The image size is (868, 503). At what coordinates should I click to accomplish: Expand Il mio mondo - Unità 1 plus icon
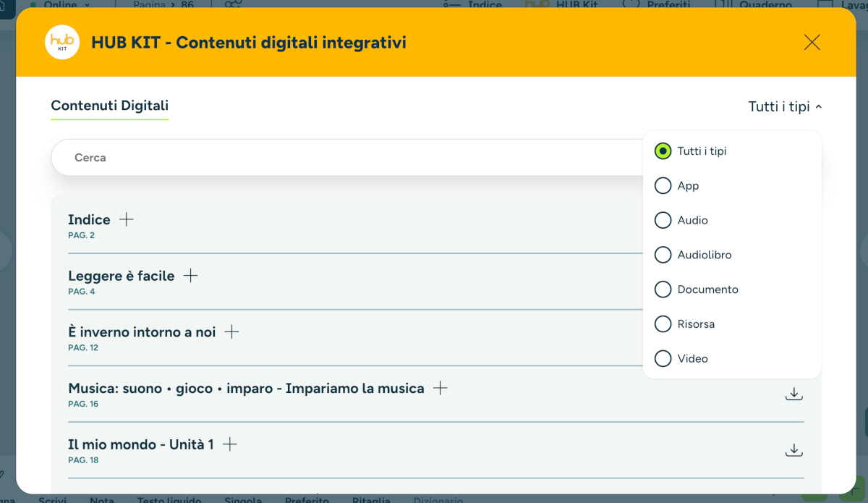[229, 444]
